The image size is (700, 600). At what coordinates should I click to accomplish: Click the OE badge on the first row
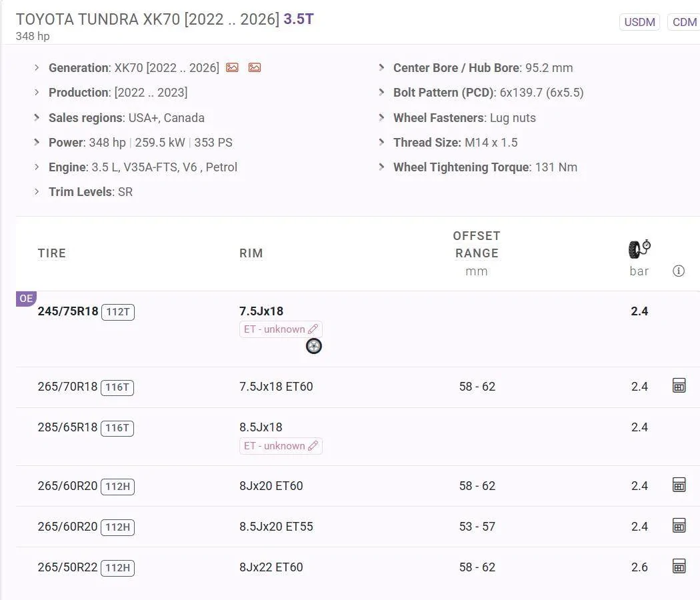coord(25,299)
